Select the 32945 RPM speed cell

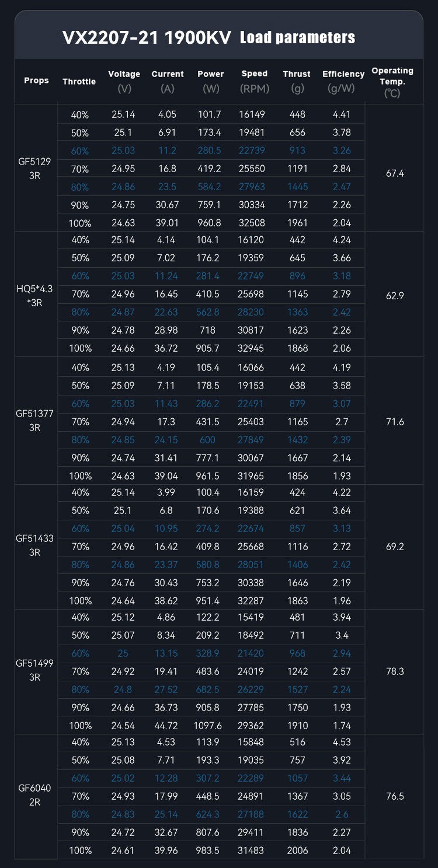point(254,348)
